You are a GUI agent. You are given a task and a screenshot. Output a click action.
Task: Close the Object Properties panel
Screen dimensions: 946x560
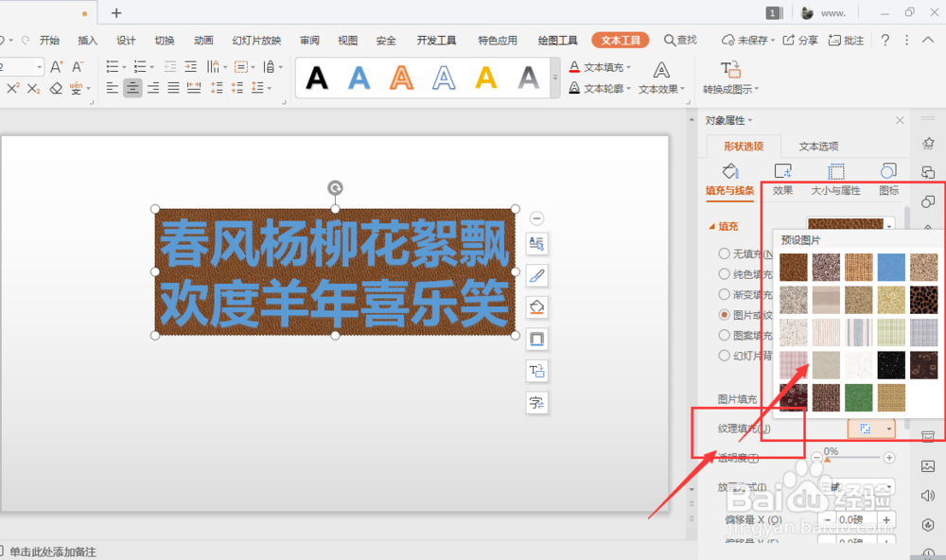(x=900, y=120)
